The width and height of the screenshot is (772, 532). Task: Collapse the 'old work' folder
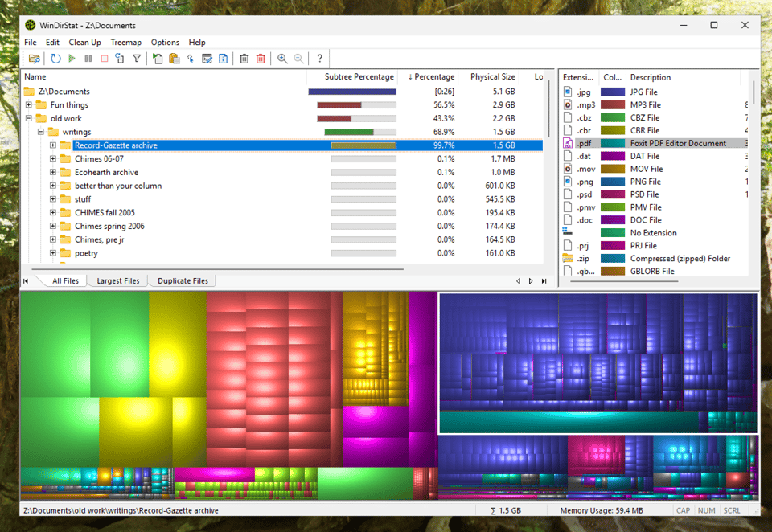[28, 118]
